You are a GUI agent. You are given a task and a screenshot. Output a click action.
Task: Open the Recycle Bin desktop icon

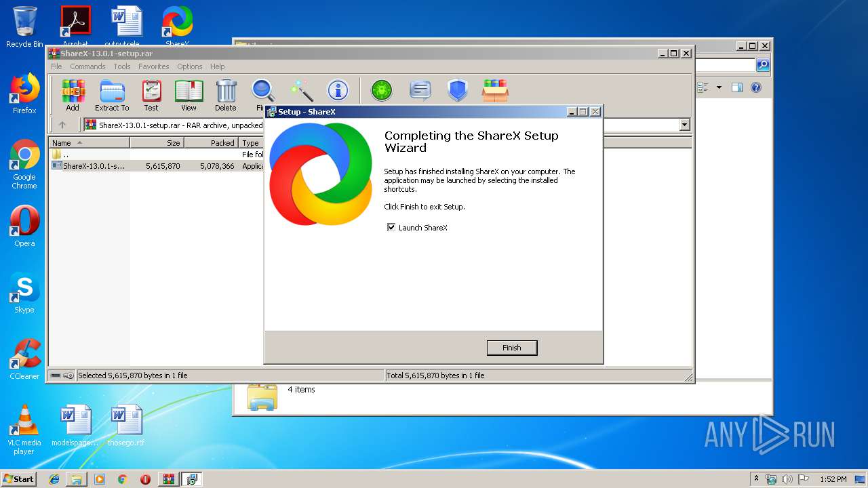(24, 27)
